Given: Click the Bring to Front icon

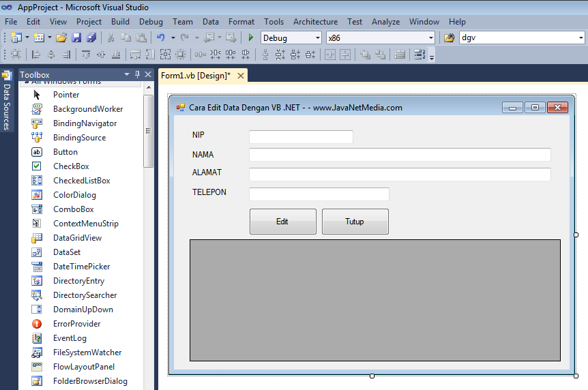Looking at the screenshot, I should (365, 55).
